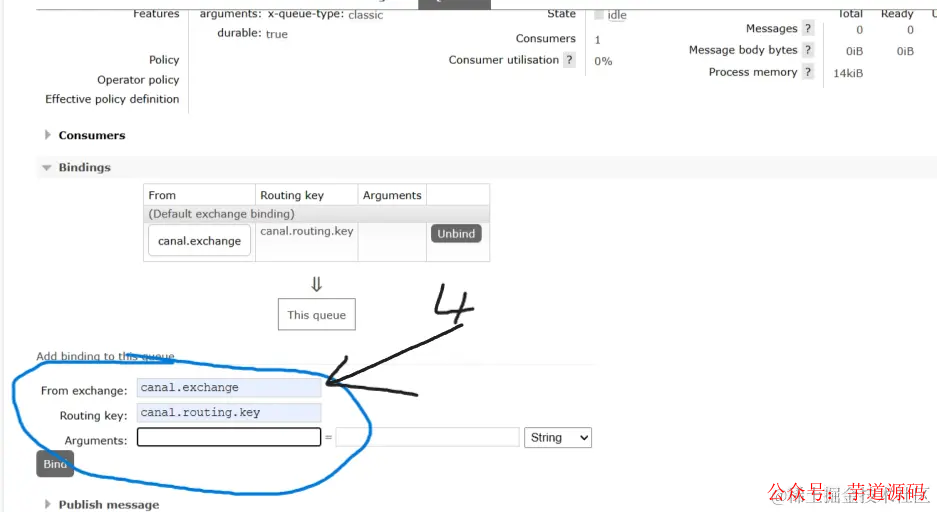The width and height of the screenshot is (937, 512).
Task: Focus the Routing key input field
Action: click(x=229, y=413)
